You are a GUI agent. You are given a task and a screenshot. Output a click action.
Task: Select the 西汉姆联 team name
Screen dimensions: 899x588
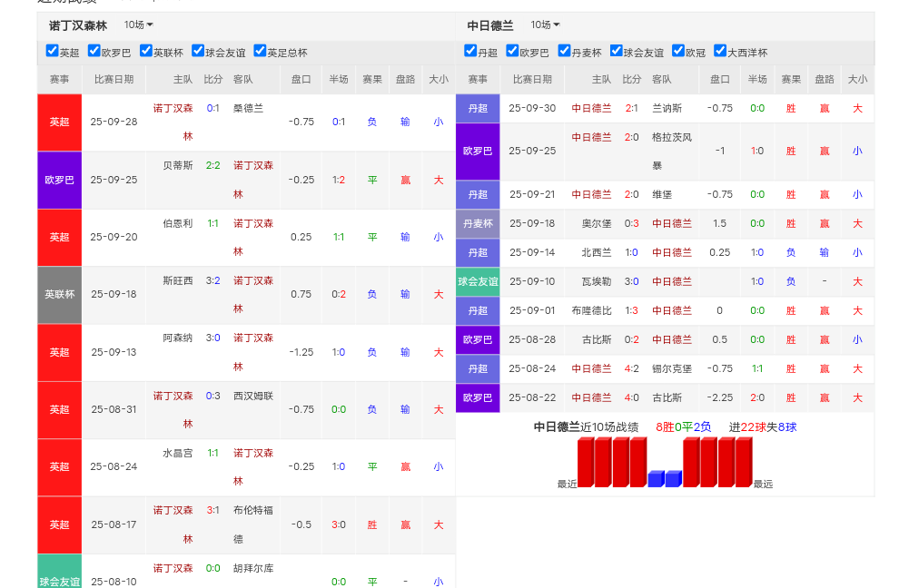252,396
